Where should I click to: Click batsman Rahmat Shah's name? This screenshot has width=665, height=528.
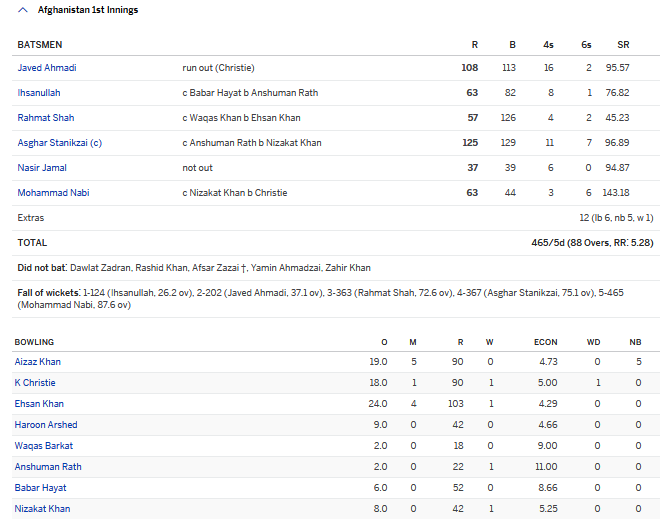pos(46,118)
